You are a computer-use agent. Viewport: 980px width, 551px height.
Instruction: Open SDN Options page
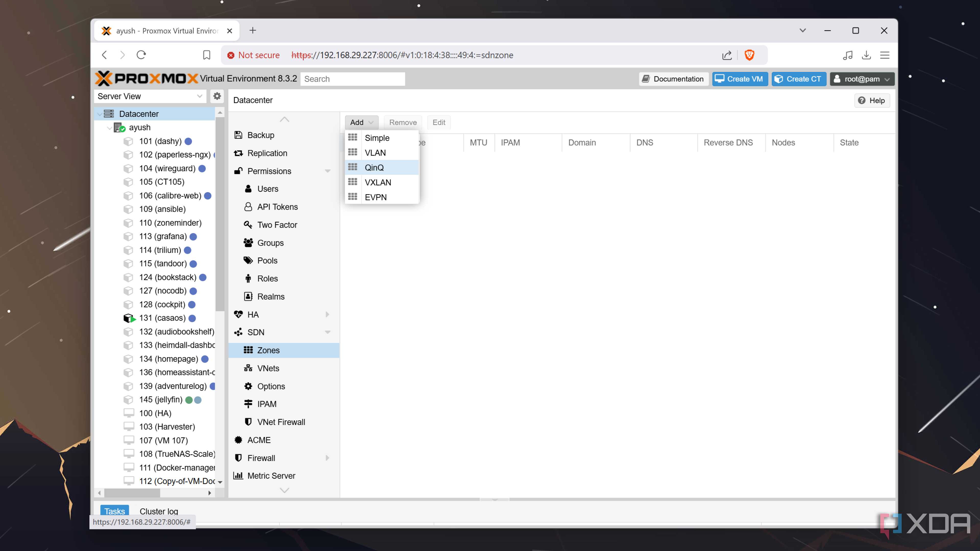coord(271,386)
